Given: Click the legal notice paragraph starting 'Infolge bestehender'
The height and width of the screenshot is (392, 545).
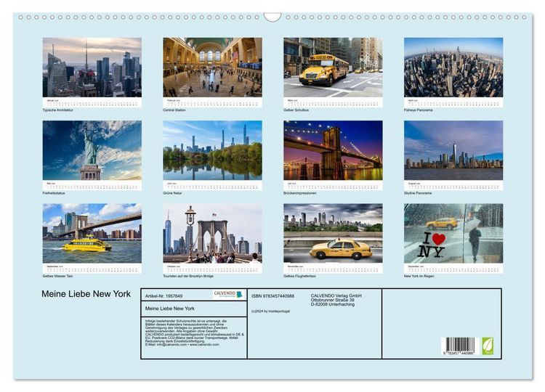Looking at the screenshot, I should tap(194, 332).
